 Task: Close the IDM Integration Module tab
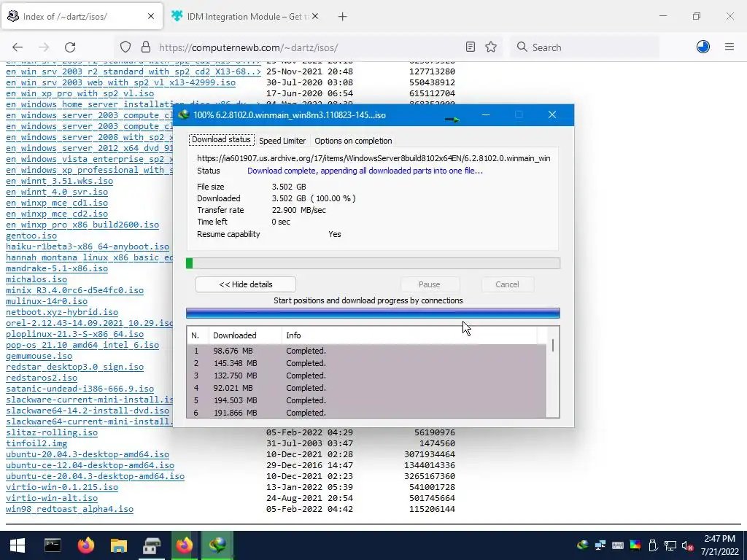point(315,16)
